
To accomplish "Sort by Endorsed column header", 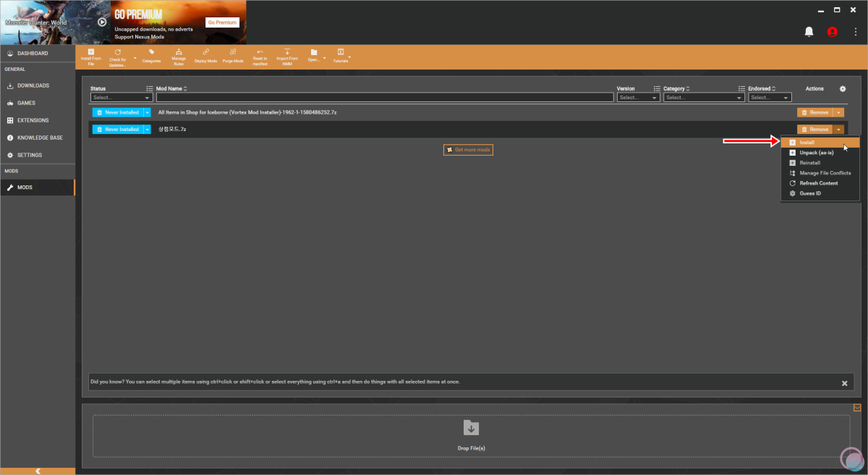I will [761, 88].
